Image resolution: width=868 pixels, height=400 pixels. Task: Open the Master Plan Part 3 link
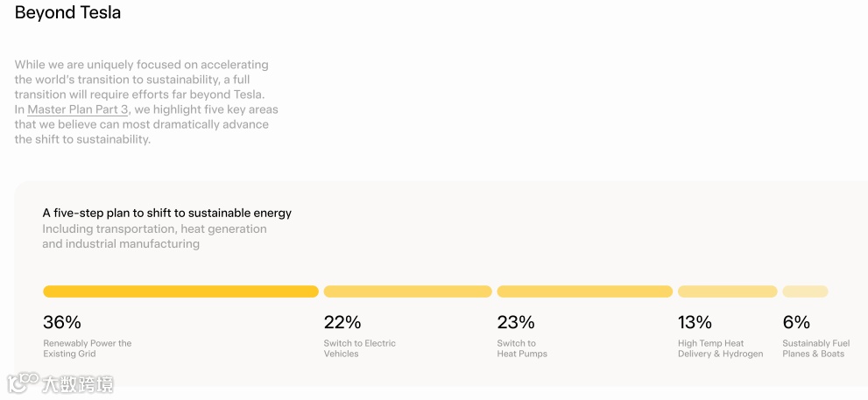pyautogui.click(x=78, y=109)
